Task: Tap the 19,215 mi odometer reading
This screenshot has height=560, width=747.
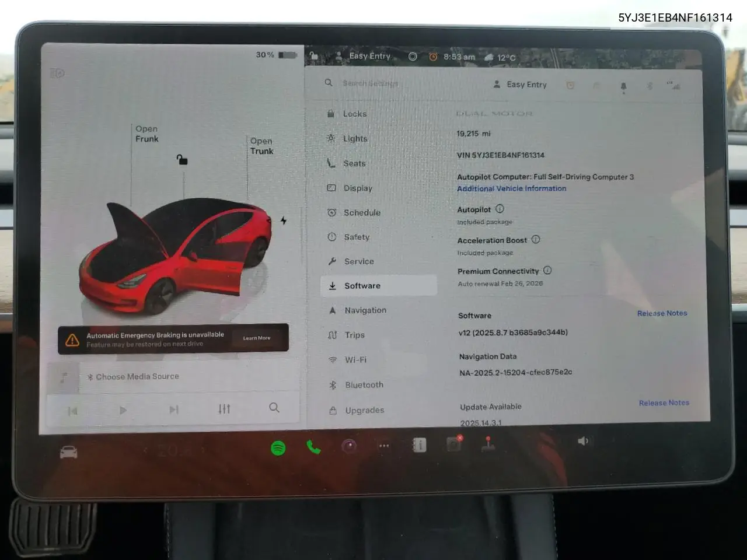Action: click(474, 134)
